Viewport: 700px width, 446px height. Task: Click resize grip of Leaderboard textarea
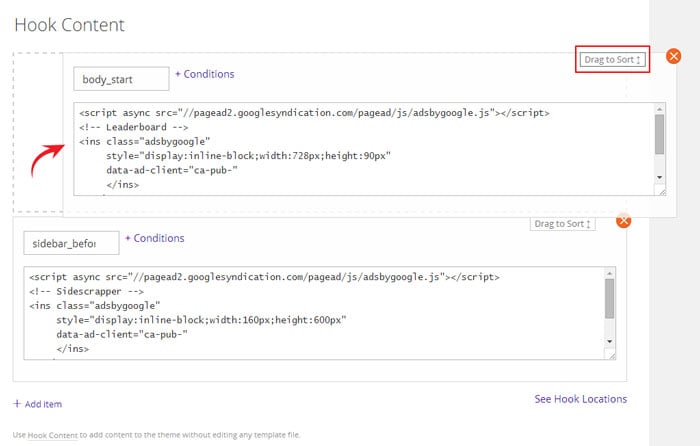[662, 192]
